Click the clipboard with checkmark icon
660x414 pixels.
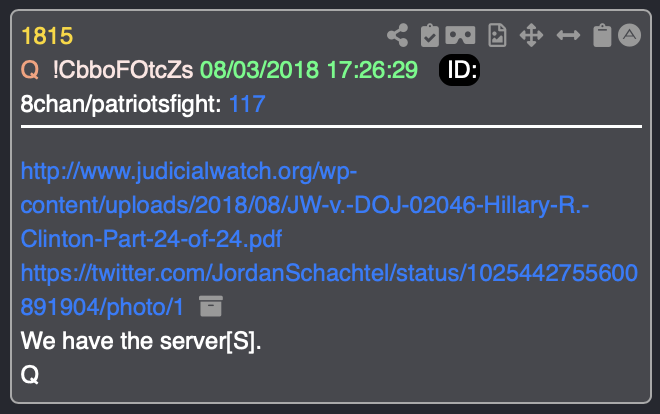pyautogui.click(x=430, y=35)
